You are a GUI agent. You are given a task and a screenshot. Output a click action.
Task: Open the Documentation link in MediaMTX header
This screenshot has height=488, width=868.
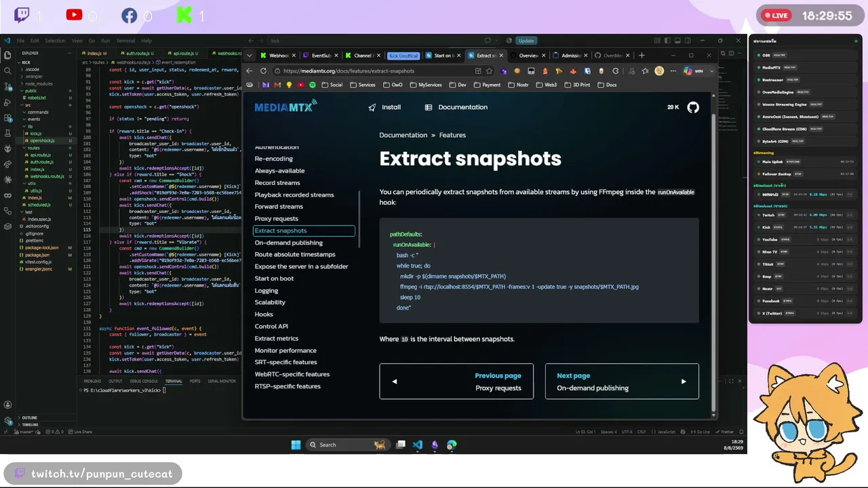pos(456,107)
